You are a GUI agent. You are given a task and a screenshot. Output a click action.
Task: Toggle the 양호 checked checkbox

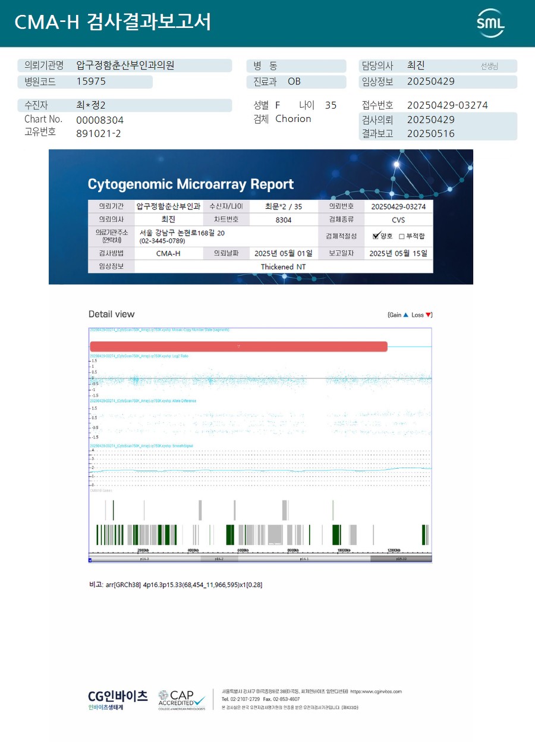pos(376,236)
